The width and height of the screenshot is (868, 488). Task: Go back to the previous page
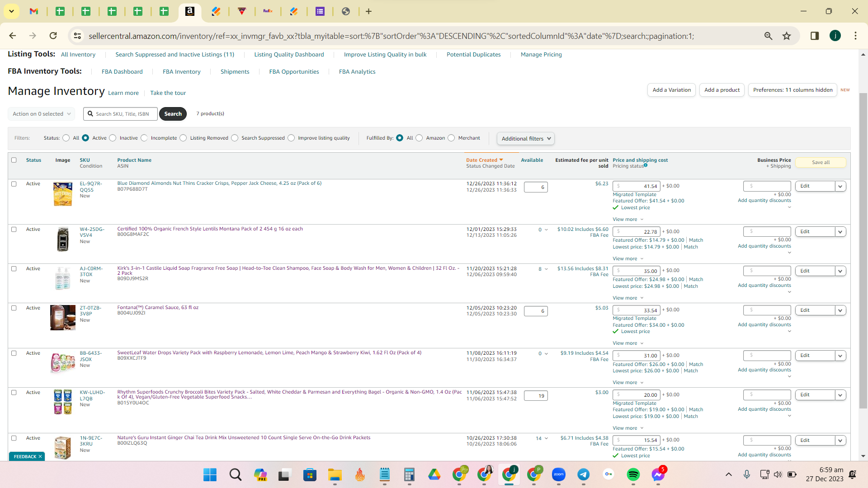13,36
